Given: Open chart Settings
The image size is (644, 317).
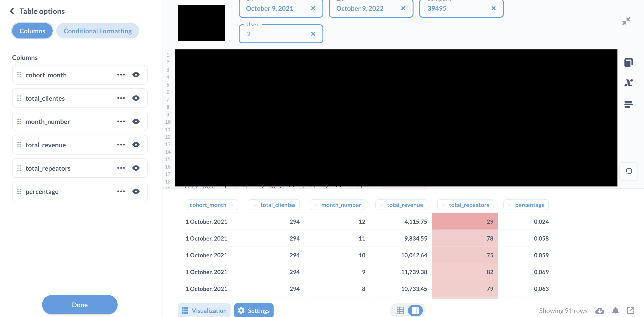Looking at the screenshot, I should coord(254,310).
